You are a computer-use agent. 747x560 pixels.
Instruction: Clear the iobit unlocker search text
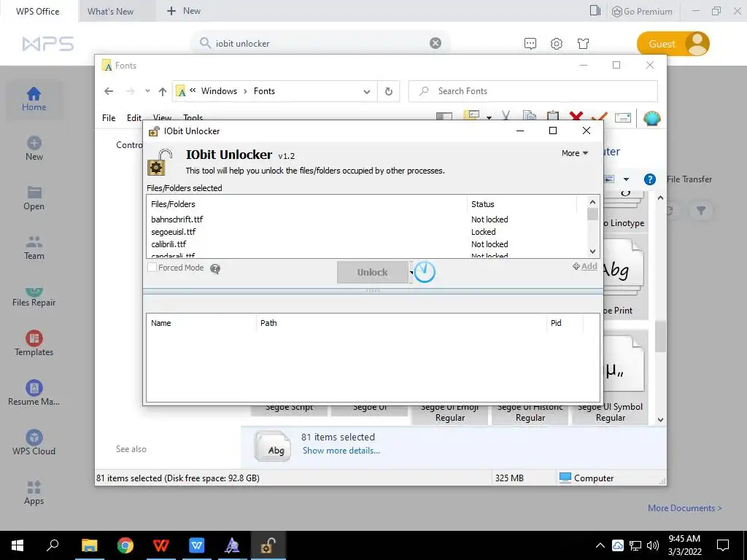[x=436, y=43]
